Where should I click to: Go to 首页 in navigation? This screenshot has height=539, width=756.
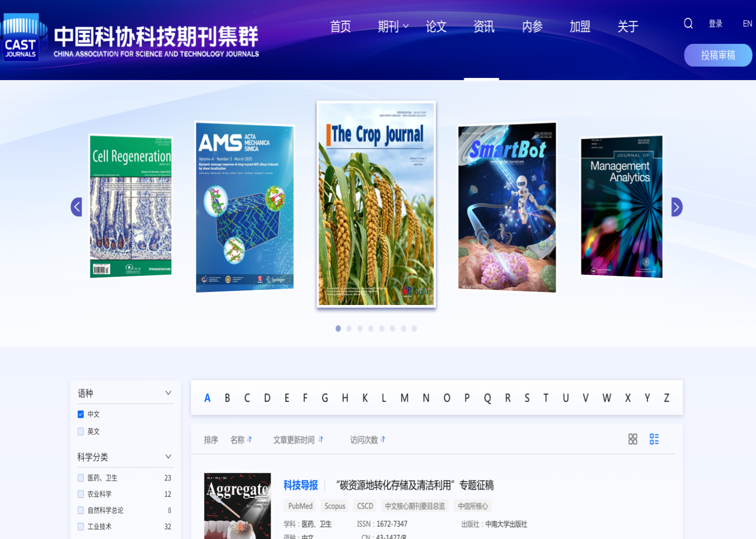341,26
